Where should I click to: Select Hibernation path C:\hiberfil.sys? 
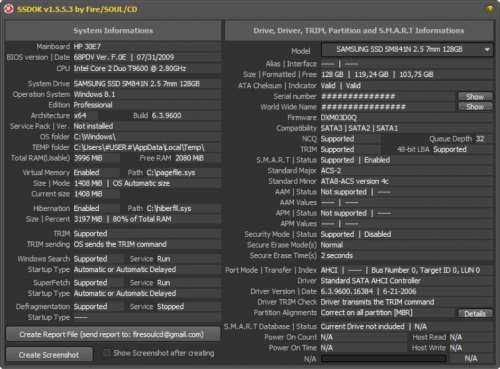click(x=169, y=209)
